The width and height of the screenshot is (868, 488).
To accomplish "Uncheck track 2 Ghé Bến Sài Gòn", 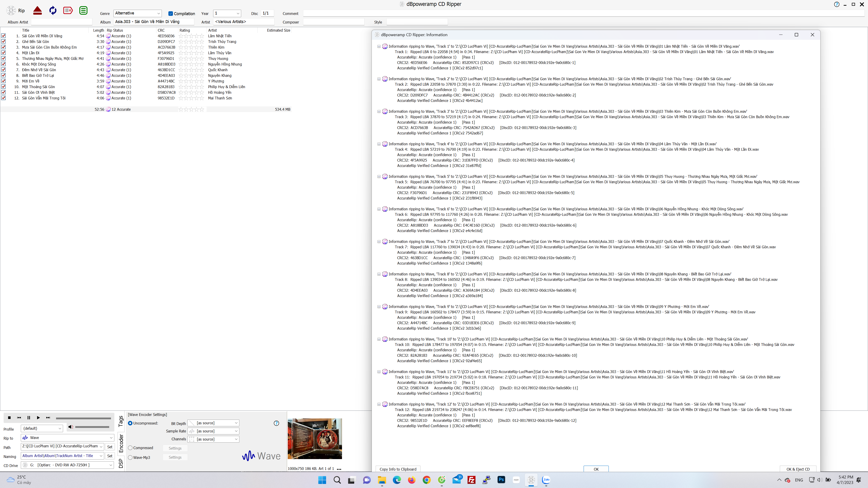I will coord(3,41).
